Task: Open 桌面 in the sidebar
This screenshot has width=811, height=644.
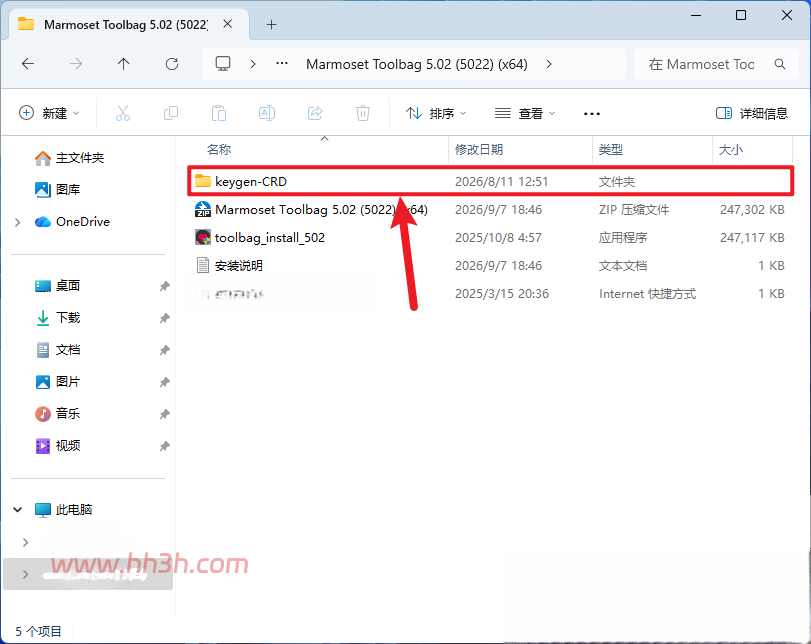Action: [x=57, y=286]
